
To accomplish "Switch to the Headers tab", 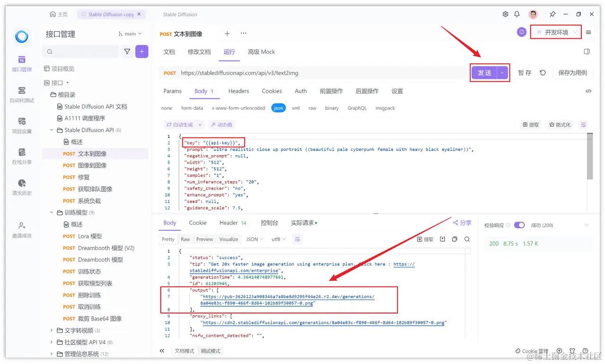I will click(238, 91).
